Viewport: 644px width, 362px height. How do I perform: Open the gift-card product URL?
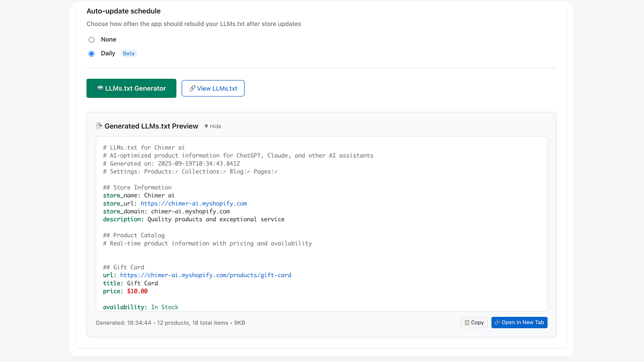206,275
